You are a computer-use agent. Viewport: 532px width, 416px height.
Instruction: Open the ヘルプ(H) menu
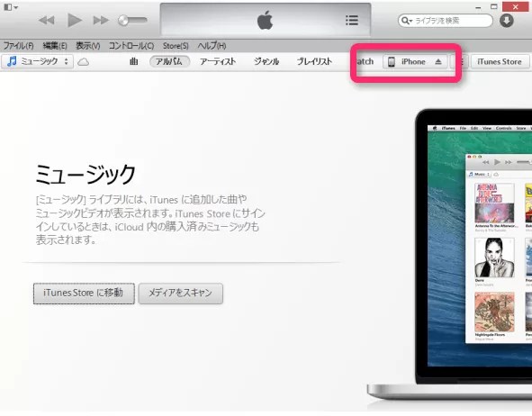coord(212,45)
